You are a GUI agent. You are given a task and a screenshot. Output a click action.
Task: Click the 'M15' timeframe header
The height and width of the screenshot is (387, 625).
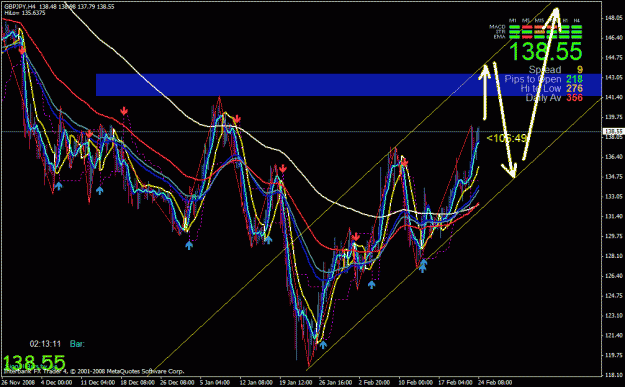(x=539, y=21)
